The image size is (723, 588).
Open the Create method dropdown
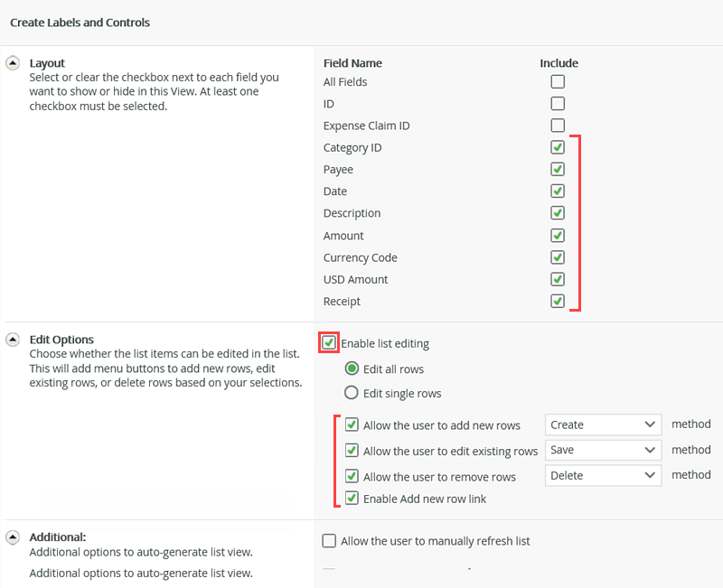pyautogui.click(x=603, y=424)
